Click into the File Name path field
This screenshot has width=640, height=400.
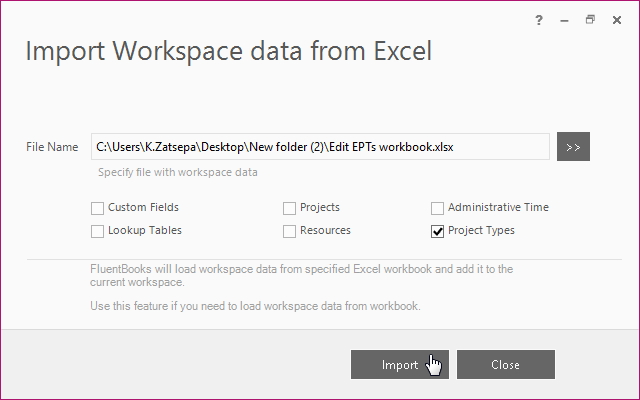(320, 147)
